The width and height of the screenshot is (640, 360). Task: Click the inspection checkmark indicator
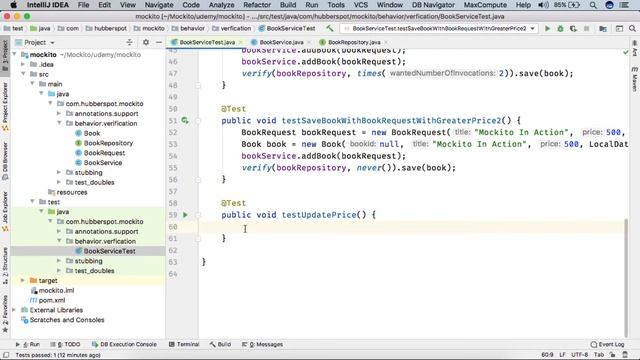(626, 52)
